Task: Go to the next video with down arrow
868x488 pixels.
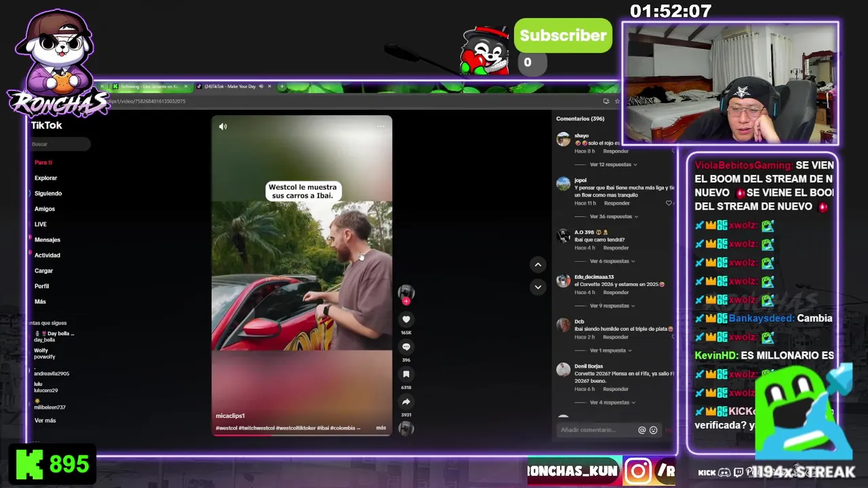Action: tap(538, 287)
